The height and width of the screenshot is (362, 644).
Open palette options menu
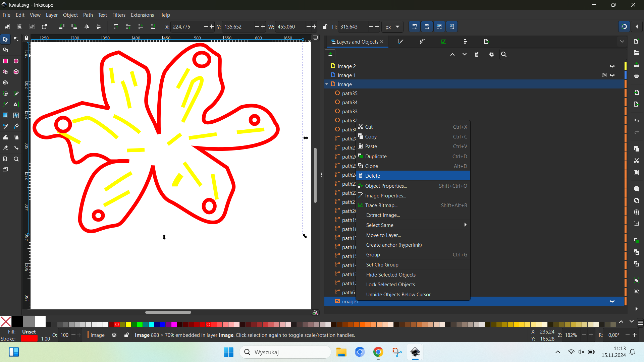click(x=640, y=323)
